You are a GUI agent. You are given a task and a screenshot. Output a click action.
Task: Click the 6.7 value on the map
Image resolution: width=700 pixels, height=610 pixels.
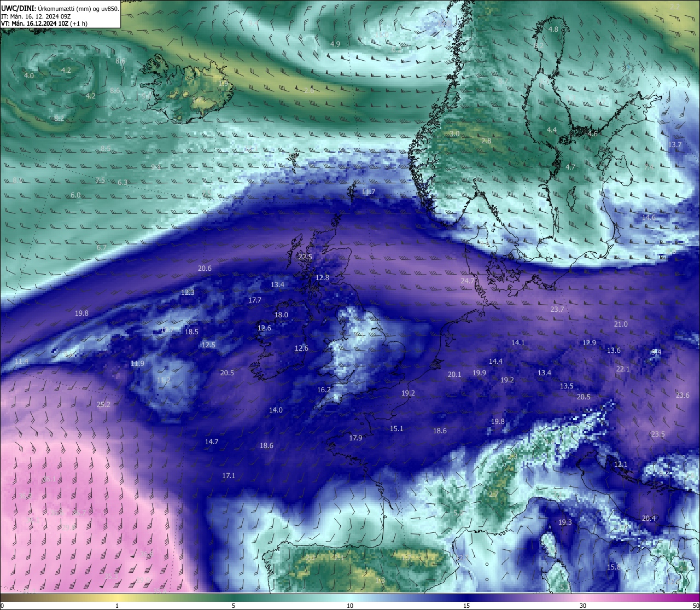[102, 248]
